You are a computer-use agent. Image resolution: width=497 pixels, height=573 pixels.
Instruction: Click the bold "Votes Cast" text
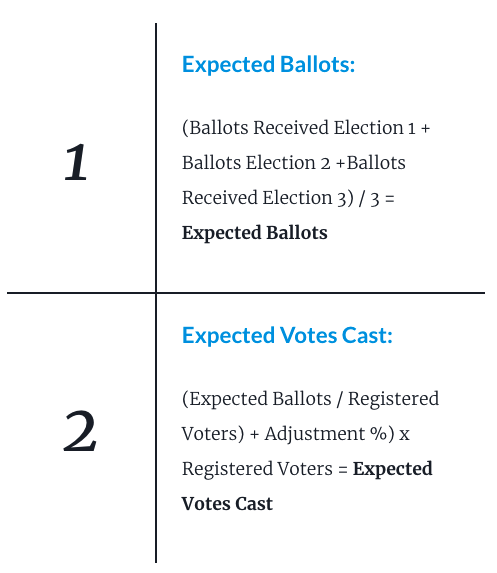[x=227, y=504]
